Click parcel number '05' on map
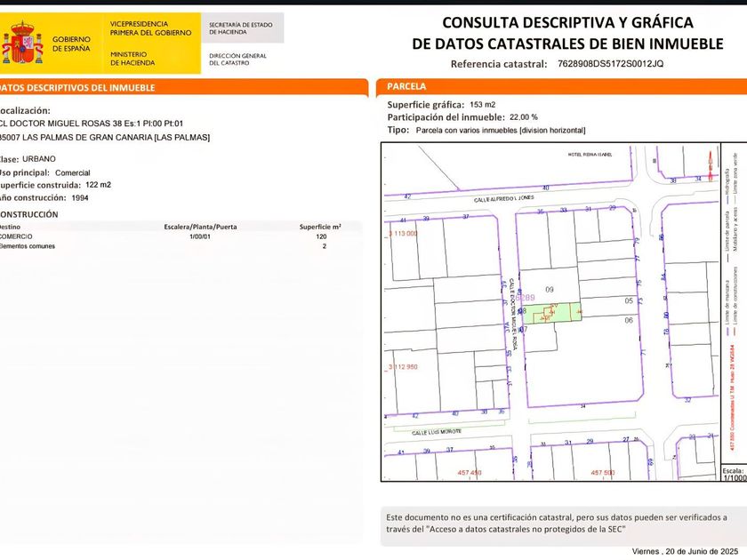 click(x=629, y=301)
